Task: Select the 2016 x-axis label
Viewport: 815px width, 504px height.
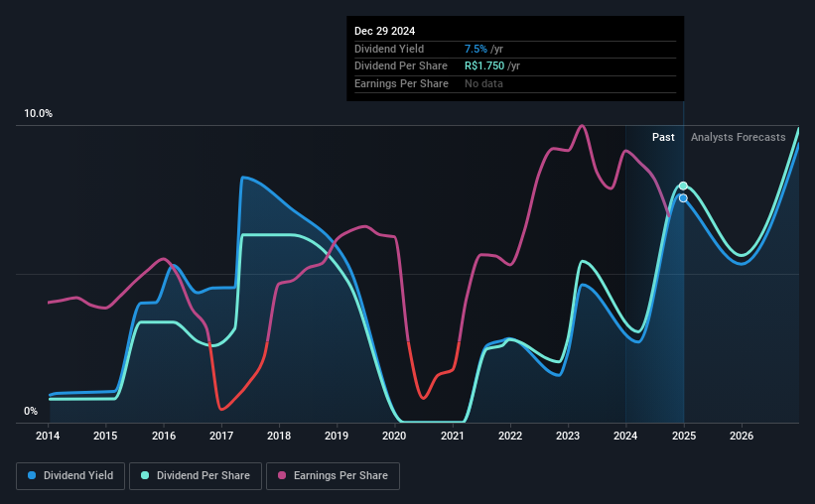Action: point(164,436)
